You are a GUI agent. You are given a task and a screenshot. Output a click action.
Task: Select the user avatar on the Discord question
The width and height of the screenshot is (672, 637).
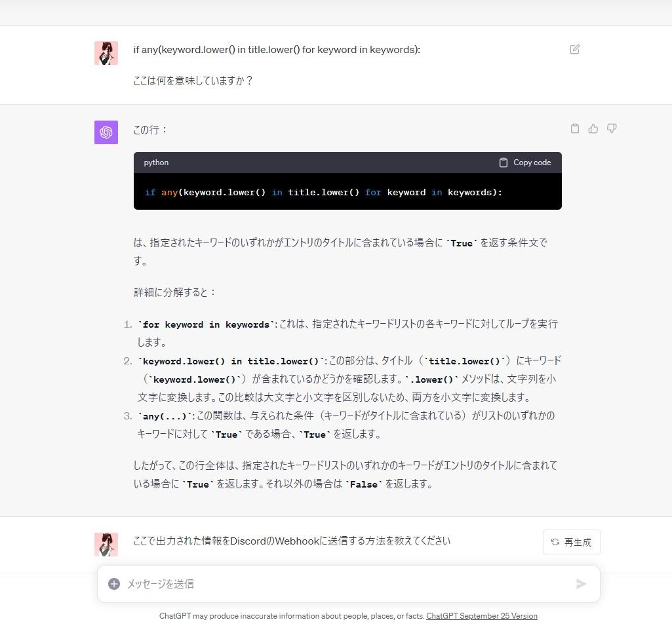coord(106,544)
